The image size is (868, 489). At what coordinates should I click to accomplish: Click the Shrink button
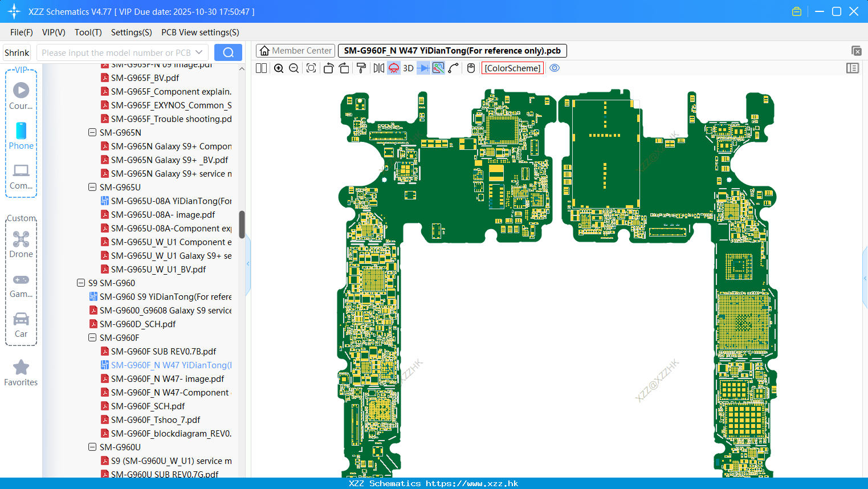tap(17, 52)
